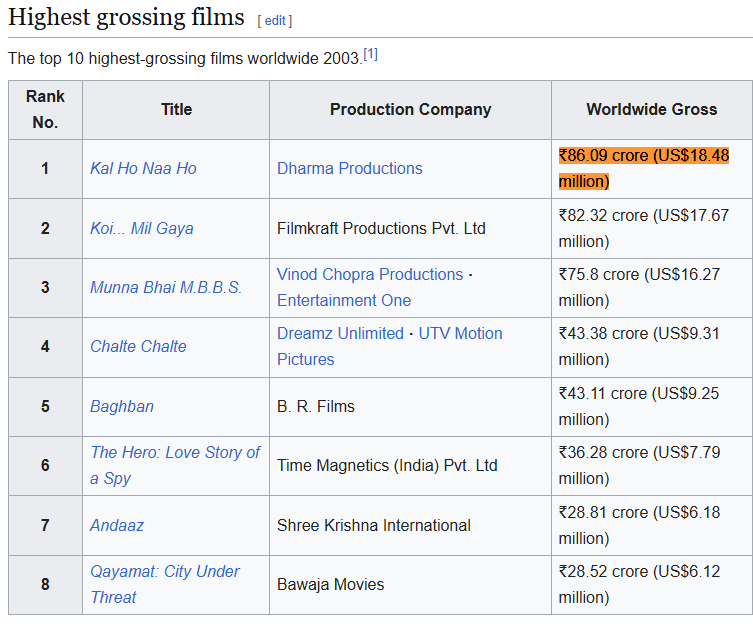Screen dimensions: 753x625
Task: Click rank number 5 cell
Action: coord(45,406)
